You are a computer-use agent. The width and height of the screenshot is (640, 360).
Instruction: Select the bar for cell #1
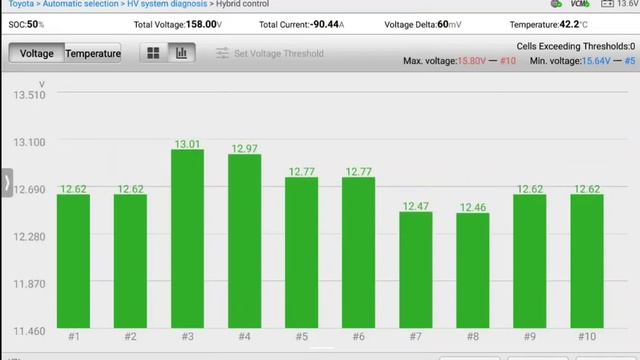pos(73,261)
